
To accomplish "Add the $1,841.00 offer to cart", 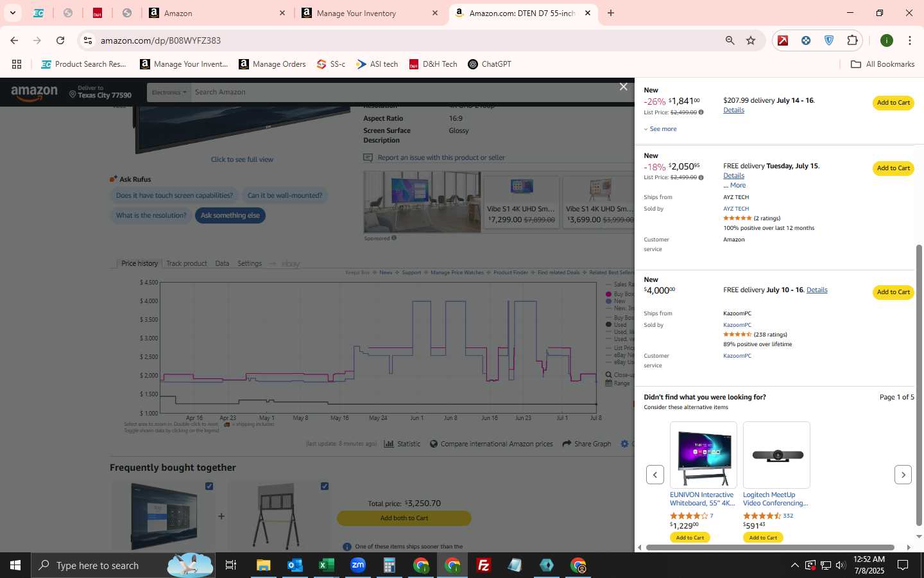I will [893, 103].
